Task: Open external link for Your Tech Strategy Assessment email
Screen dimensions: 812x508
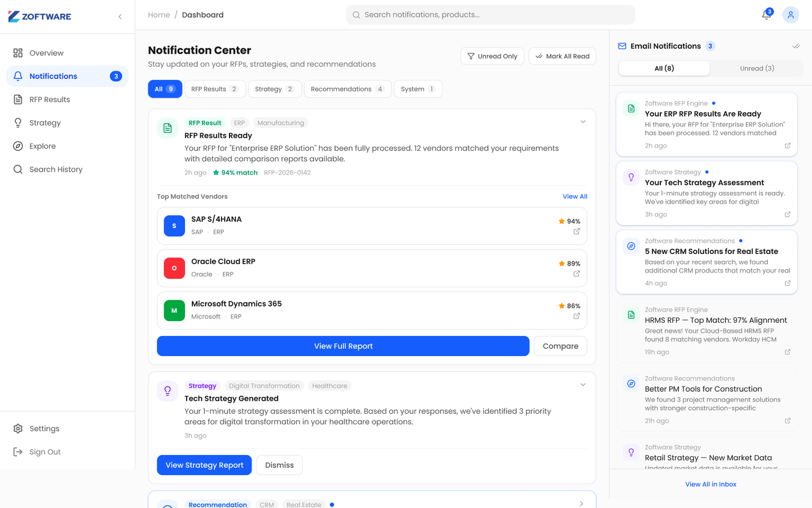Action: click(788, 214)
